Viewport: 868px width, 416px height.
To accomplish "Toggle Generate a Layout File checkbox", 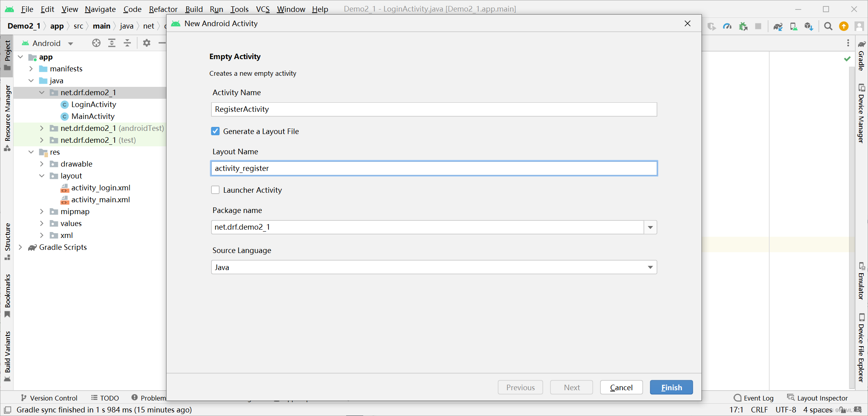I will coord(215,131).
